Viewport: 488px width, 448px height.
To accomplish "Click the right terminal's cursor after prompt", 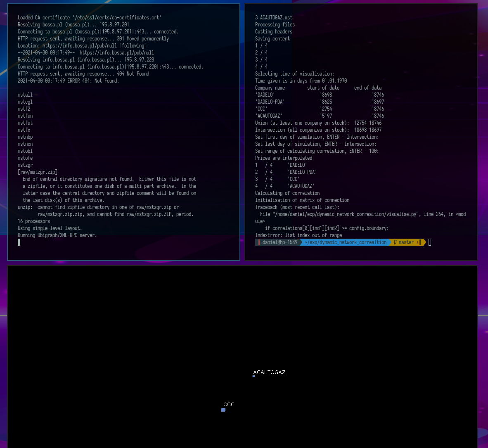I will pyautogui.click(x=430, y=242).
